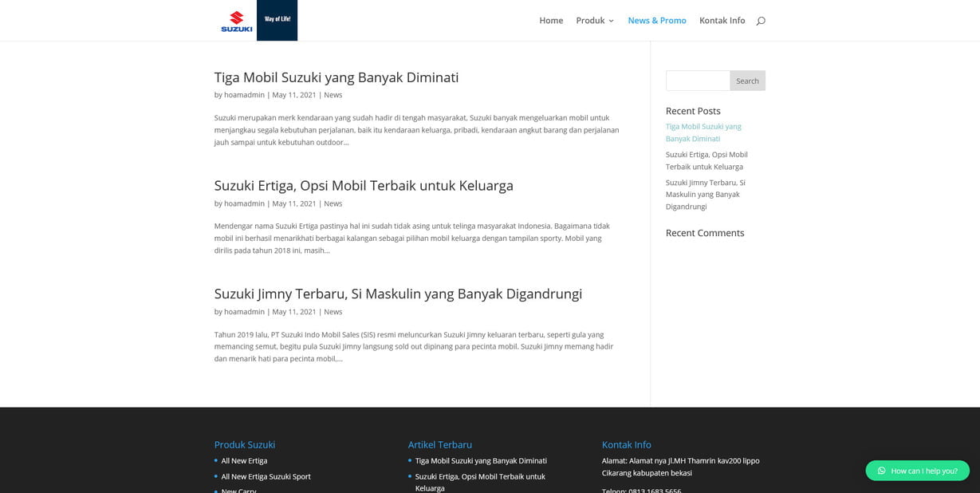Open article title Suzuki Ertiga, Opsi Mobil Terbaik
Image resolution: width=980 pixels, height=493 pixels.
coord(364,185)
